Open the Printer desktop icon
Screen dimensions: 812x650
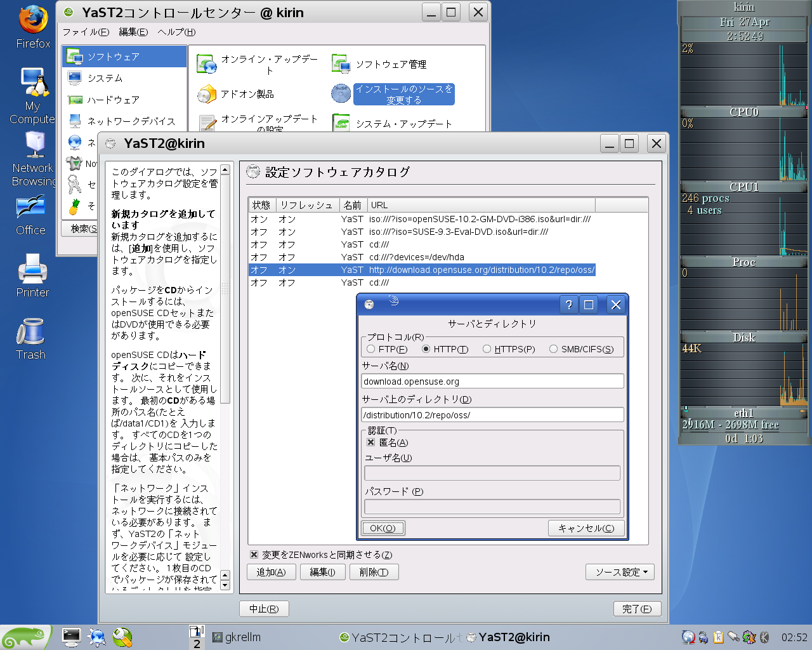coord(32,270)
